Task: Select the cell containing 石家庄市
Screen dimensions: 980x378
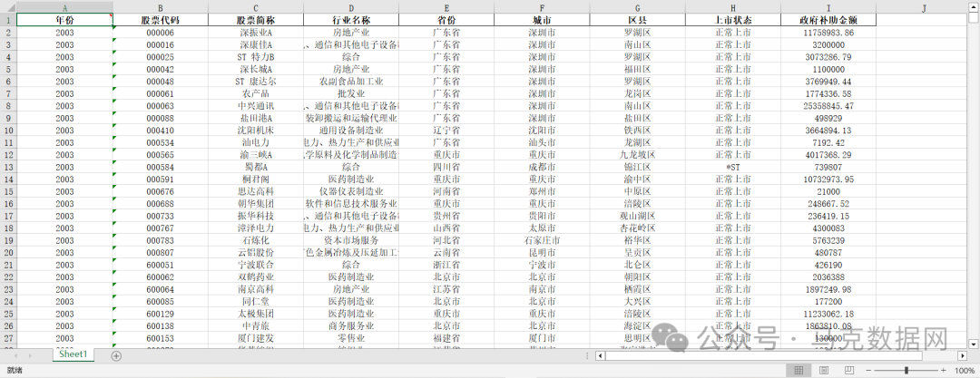Action: tap(542, 240)
